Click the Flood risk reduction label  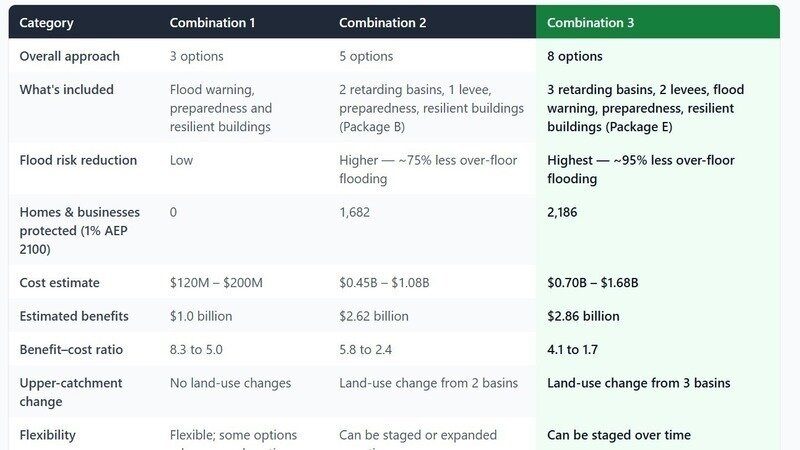(x=78, y=160)
